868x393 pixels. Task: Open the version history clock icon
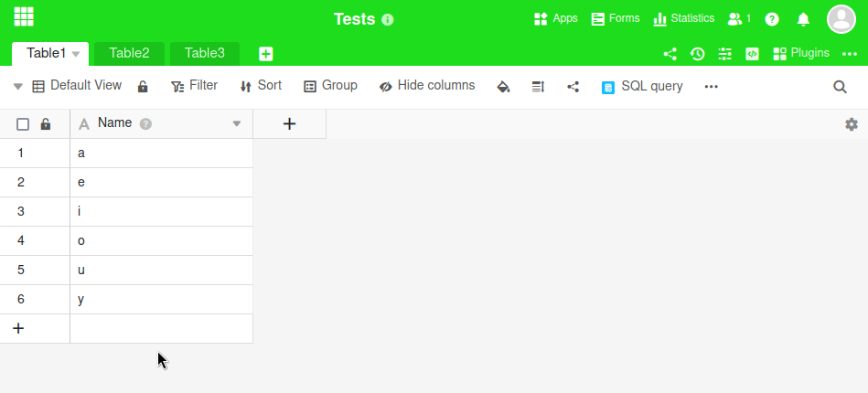coord(697,54)
